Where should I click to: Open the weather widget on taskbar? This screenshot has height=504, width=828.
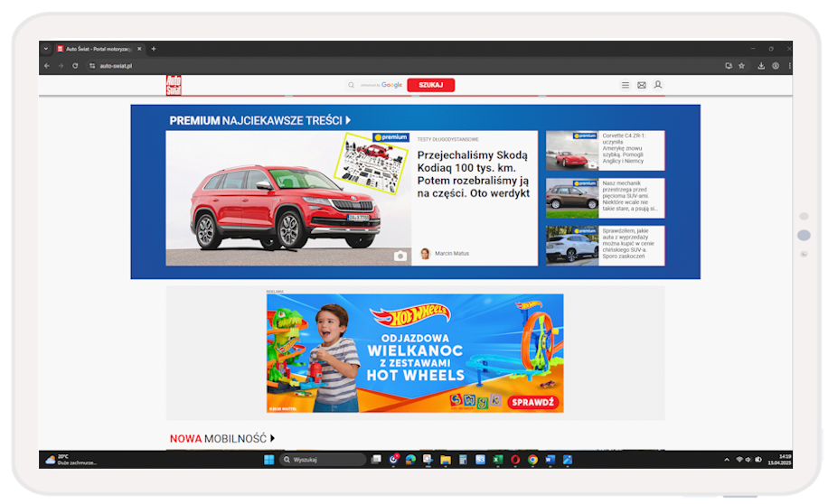pyautogui.click(x=71, y=460)
